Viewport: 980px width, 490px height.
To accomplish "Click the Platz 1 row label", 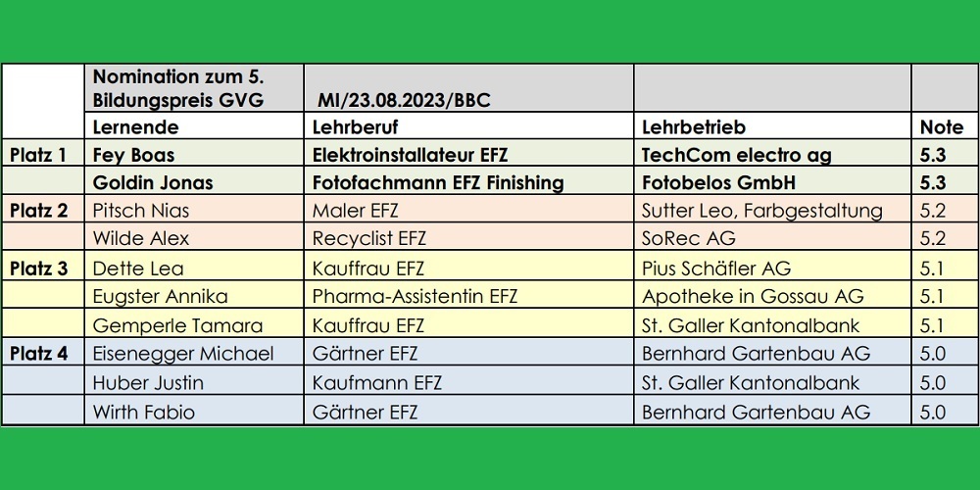I will coord(41,155).
